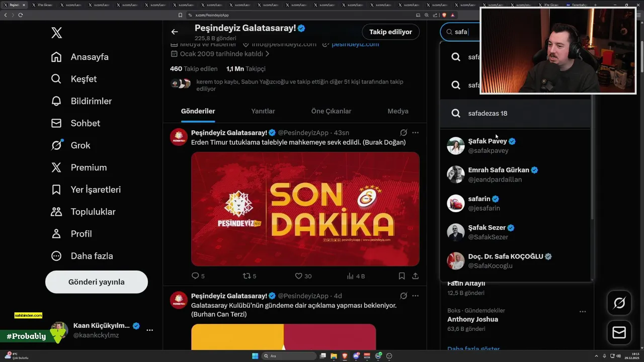
Task: Open Discord from the taskbar
Action: (x=356, y=356)
